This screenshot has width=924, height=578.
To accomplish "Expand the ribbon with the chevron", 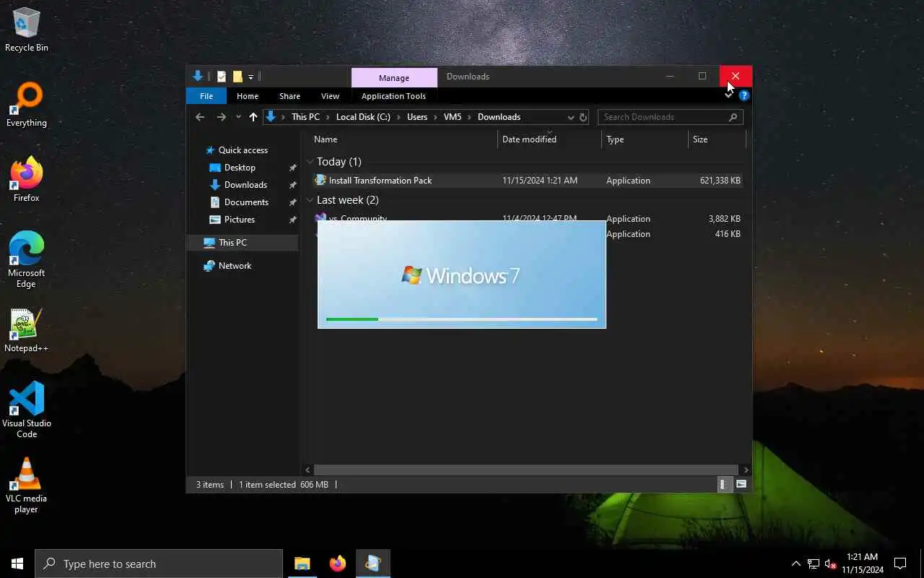I will tap(729, 95).
